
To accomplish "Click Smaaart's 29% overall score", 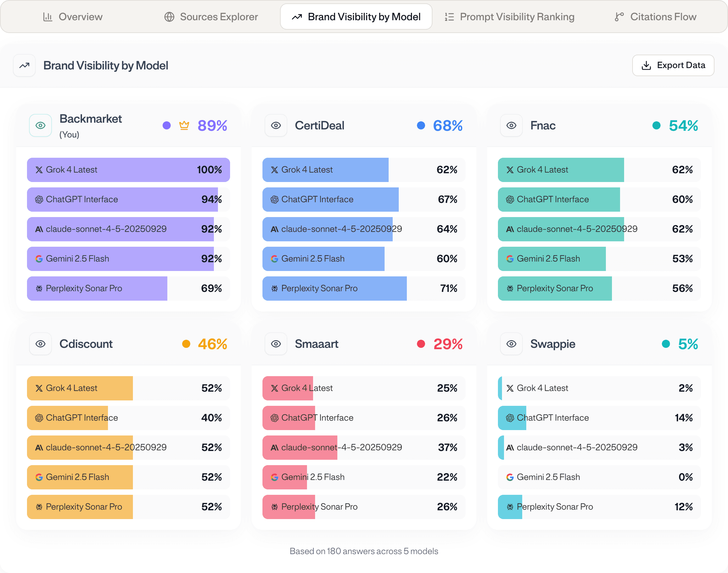I will tap(448, 344).
